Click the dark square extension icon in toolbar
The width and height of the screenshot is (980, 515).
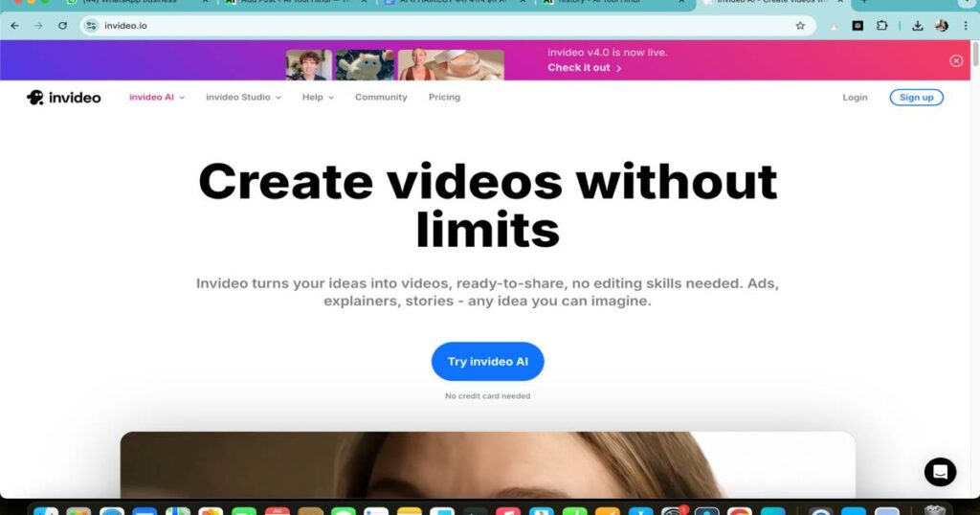857,26
